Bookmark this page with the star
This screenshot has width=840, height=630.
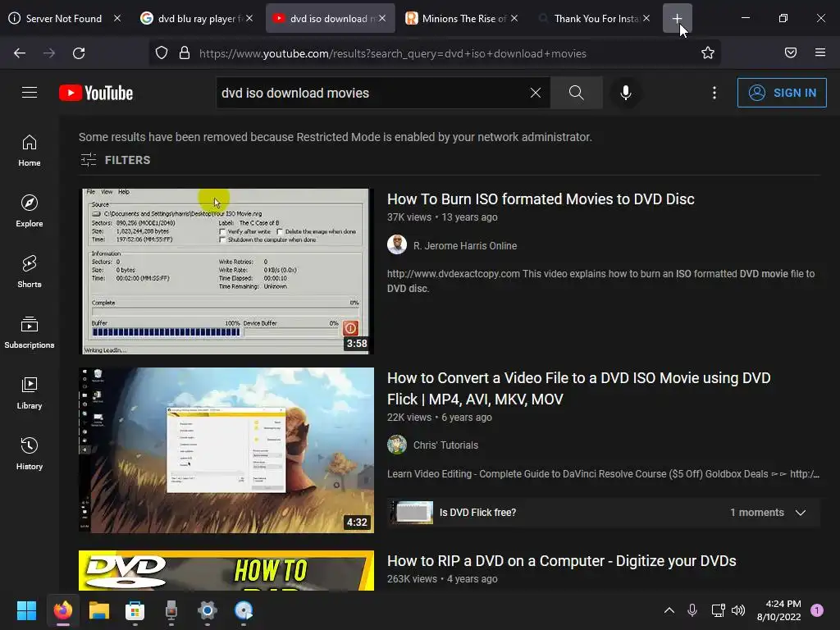(708, 53)
